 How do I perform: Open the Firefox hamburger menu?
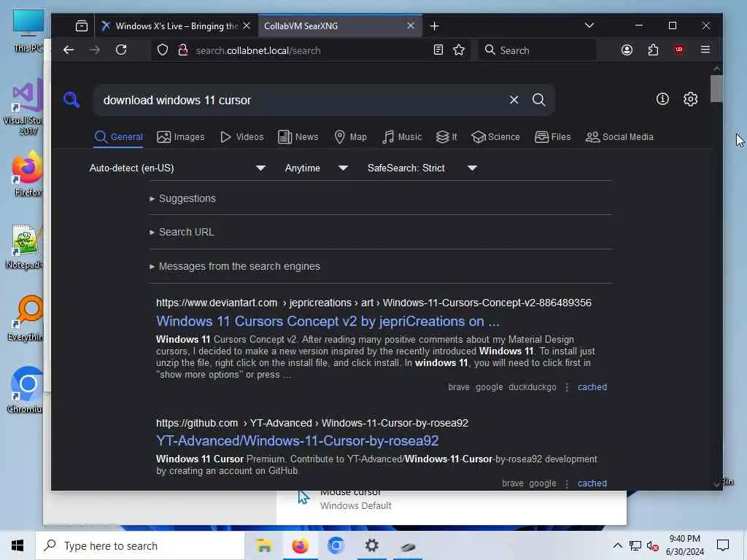coord(705,50)
